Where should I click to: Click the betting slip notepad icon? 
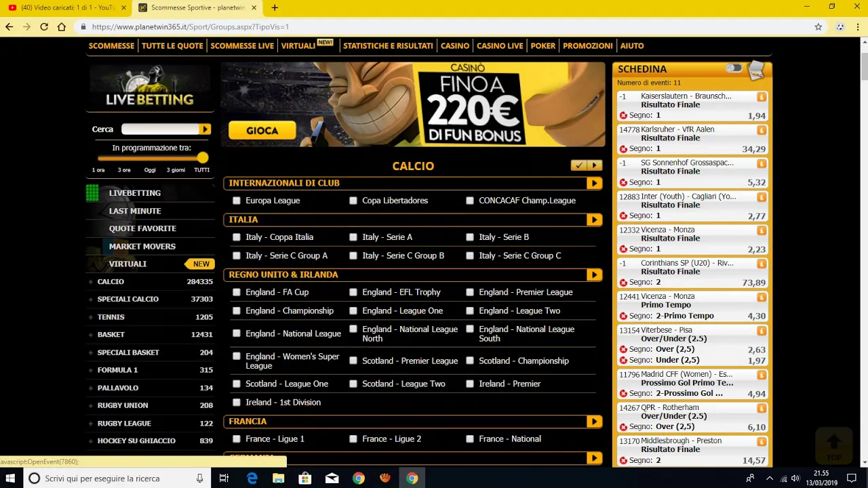tap(756, 69)
